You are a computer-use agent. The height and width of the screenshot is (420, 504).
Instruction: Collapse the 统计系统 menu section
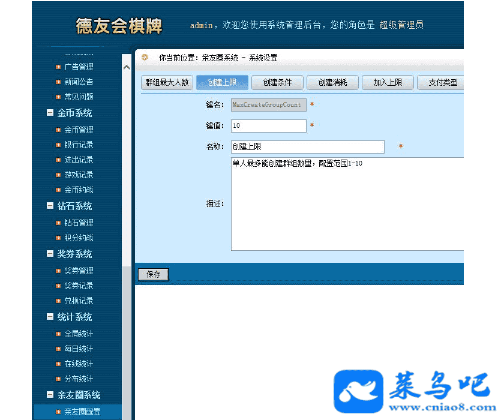(50, 317)
